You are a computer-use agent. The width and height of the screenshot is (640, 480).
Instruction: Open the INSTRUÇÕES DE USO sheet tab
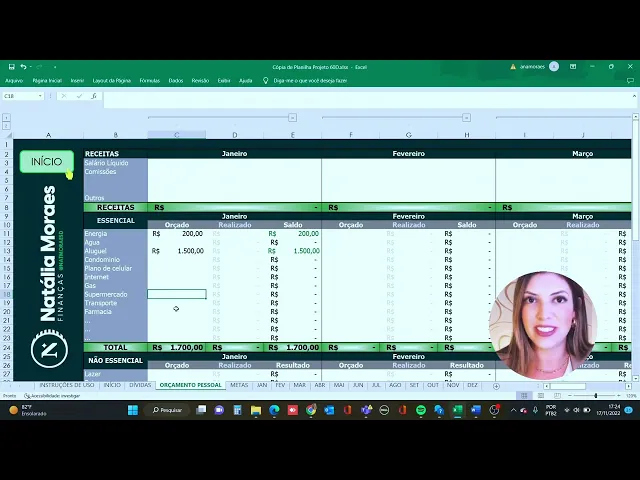[67, 385]
